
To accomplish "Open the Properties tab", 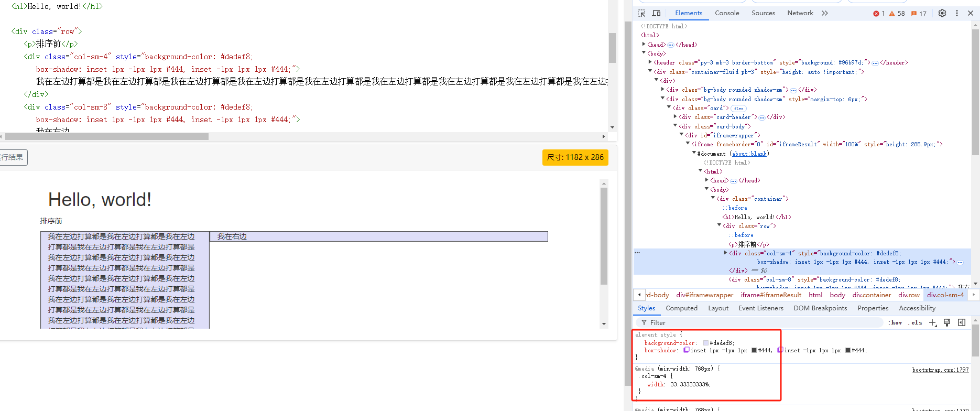I will [873, 308].
